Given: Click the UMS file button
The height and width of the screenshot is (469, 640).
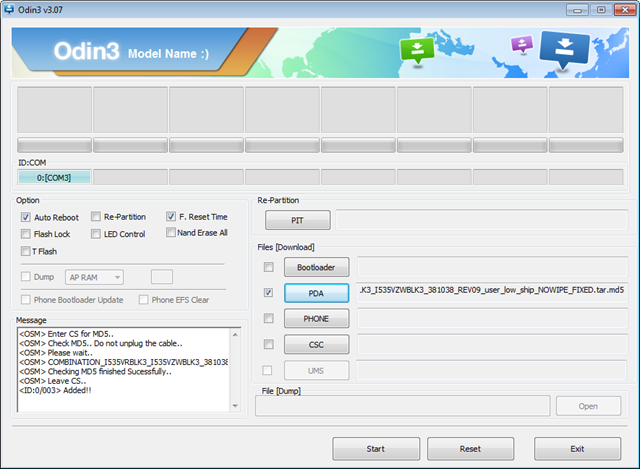Looking at the screenshot, I should 316,371.
